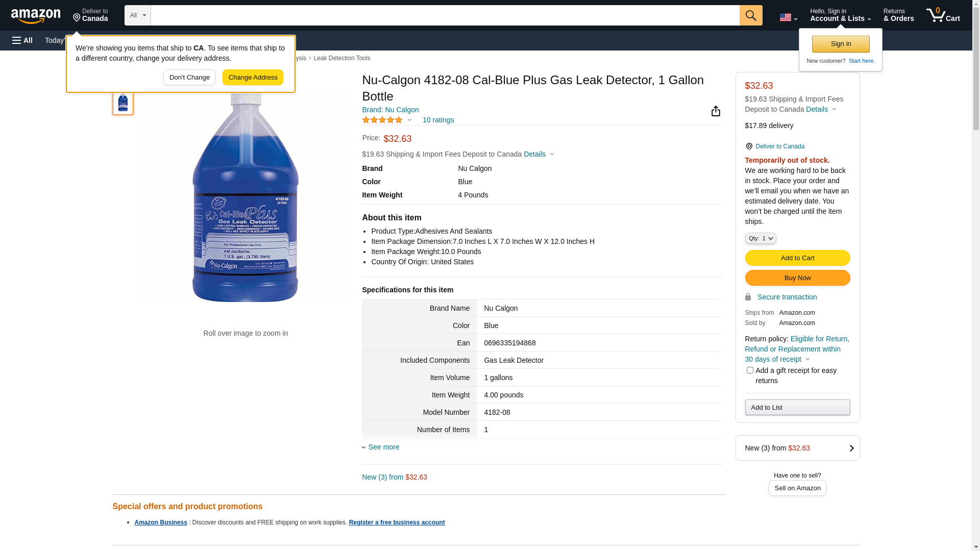Viewport: 980px width, 551px height.
Task: Select the blue bottle product thumbnail
Action: [x=123, y=102]
